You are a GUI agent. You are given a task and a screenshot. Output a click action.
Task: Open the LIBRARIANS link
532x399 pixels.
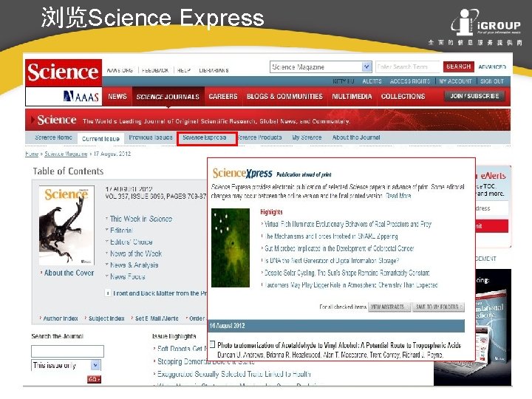(214, 70)
